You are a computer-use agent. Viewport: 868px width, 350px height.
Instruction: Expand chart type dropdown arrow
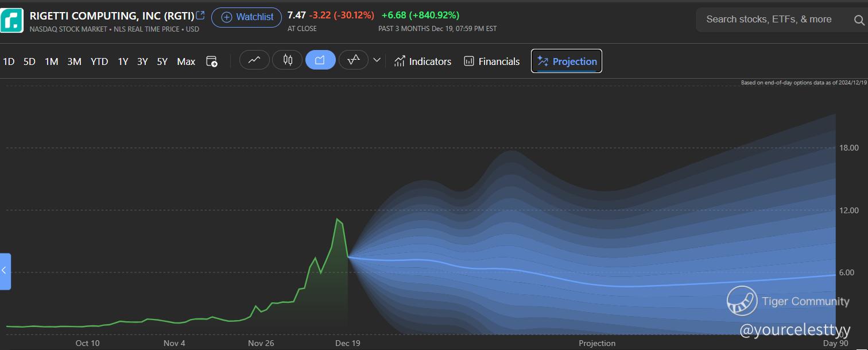click(x=377, y=60)
